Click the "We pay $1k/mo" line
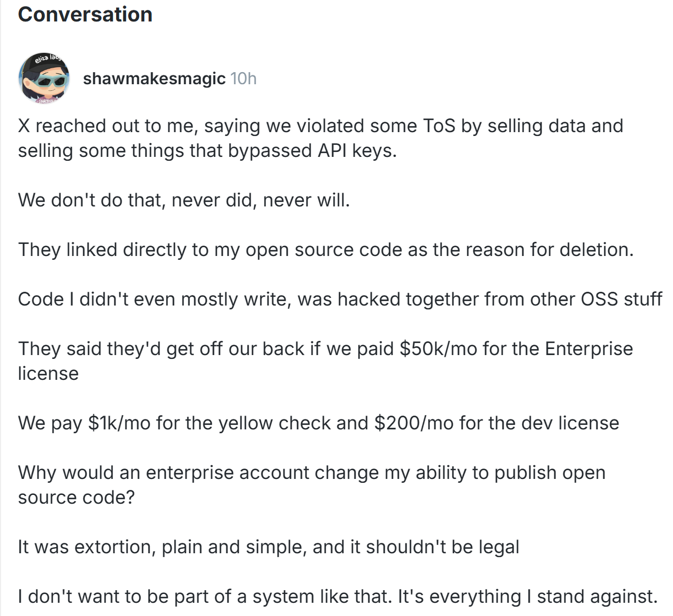 [318, 423]
